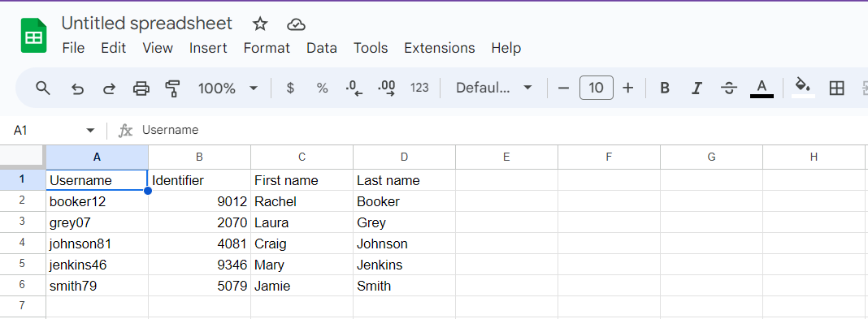Select the Identifier header cell
The height and width of the screenshot is (319, 868).
click(x=199, y=180)
